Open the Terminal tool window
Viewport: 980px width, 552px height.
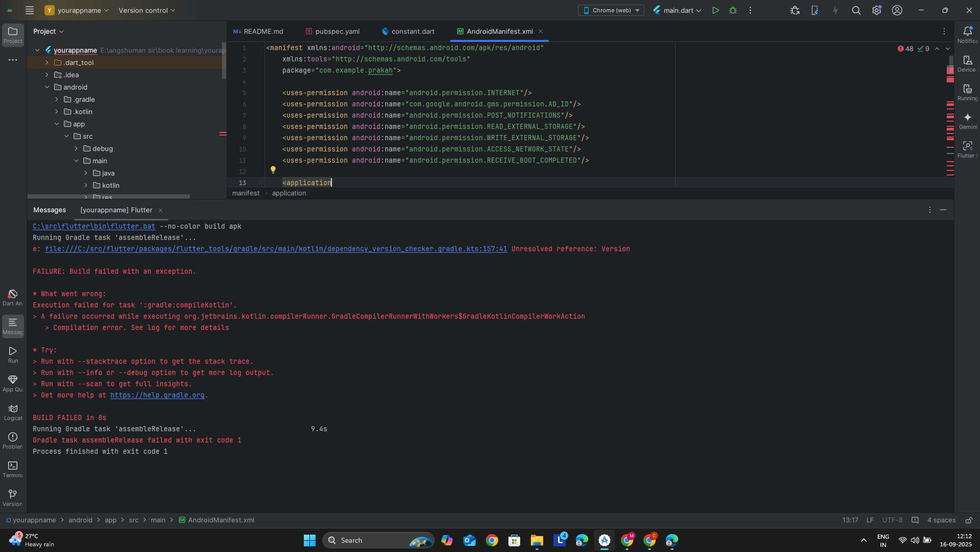(13, 469)
